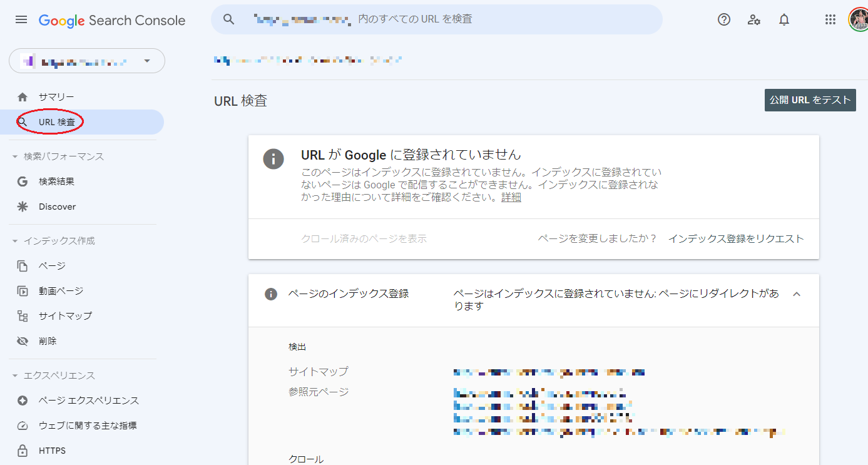The width and height of the screenshot is (868, 465).
Task: Click the 公開 URL をテスト button
Action: (810, 100)
